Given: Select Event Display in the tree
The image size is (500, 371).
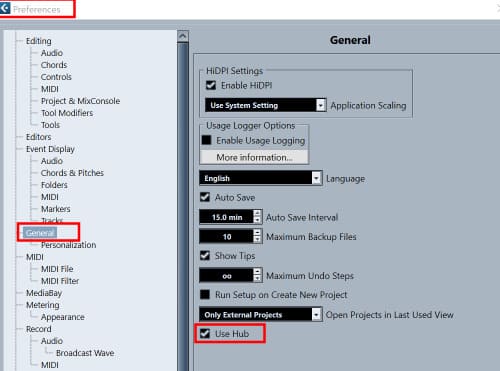Looking at the screenshot, I should (x=50, y=149).
